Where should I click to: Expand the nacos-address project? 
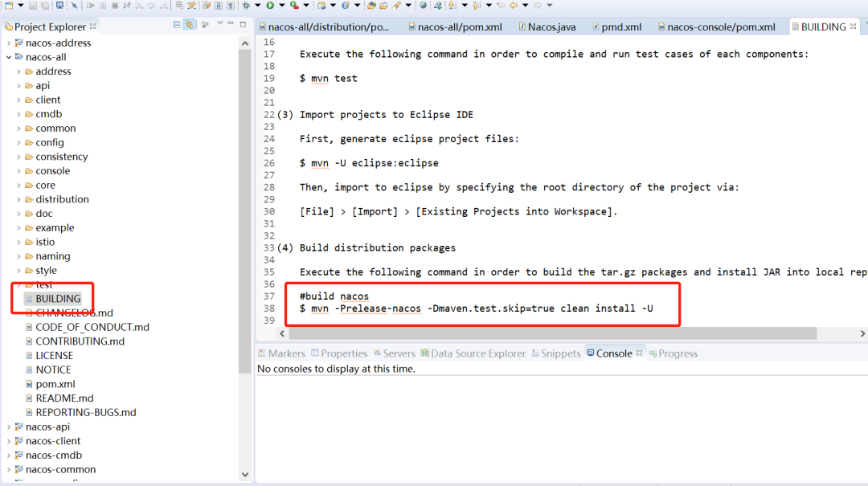pos(8,43)
